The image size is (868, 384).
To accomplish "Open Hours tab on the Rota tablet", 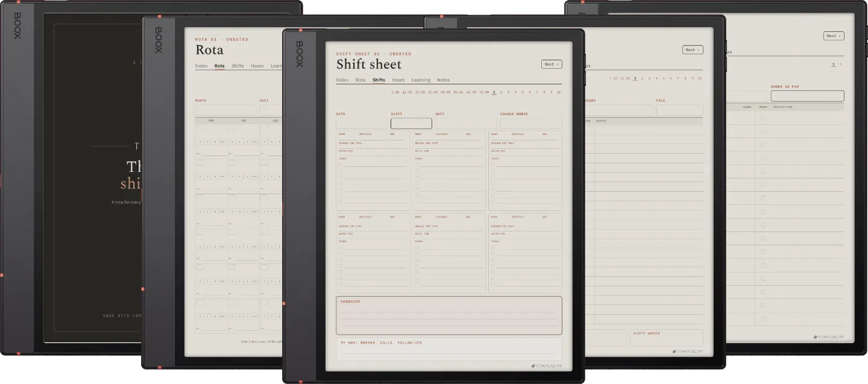I will coord(257,66).
